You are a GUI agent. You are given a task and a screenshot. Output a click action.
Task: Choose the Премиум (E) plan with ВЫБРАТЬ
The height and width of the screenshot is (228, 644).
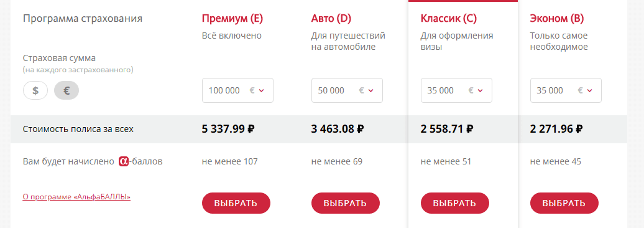(x=236, y=203)
